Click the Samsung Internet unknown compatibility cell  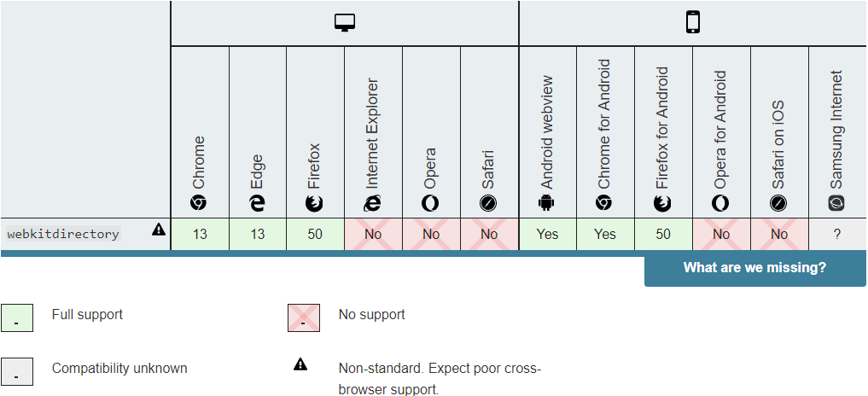point(837,235)
